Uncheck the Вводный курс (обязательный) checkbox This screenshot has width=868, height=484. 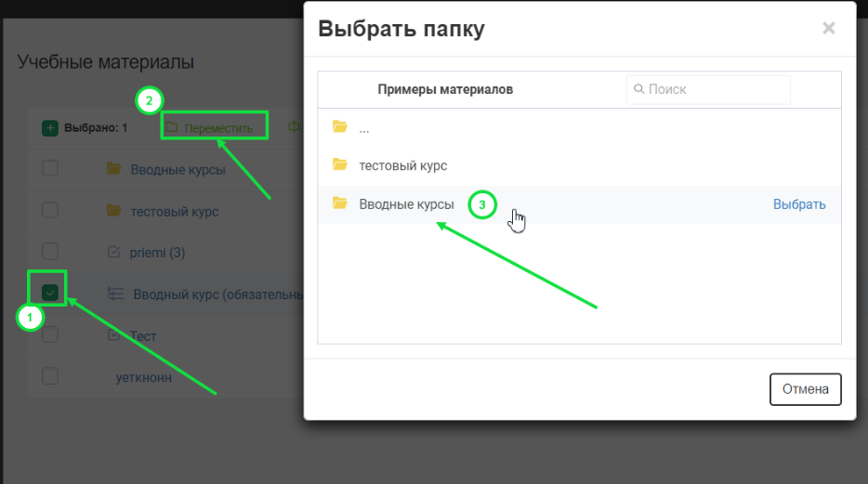click(50, 293)
